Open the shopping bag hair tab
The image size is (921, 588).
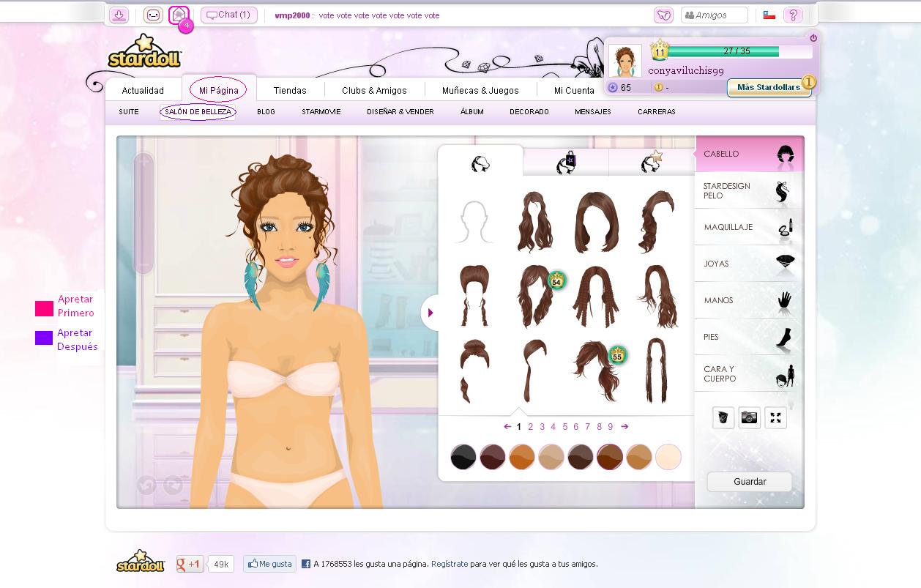pos(566,163)
